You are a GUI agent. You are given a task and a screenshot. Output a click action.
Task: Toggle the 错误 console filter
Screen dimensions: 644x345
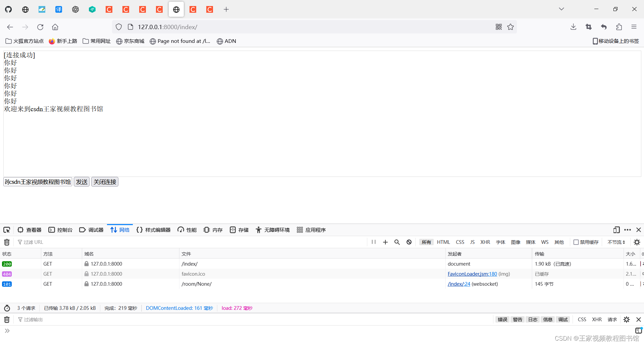[x=502, y=319]
